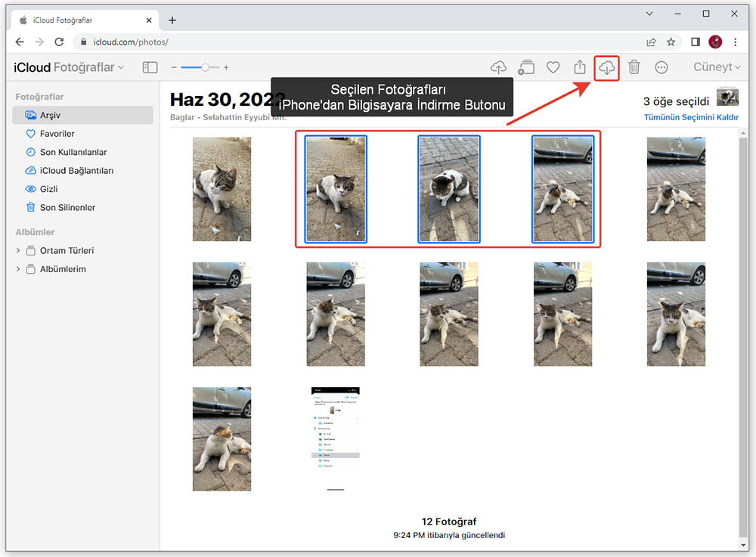Download selected photos with cloud download icon

607,67
